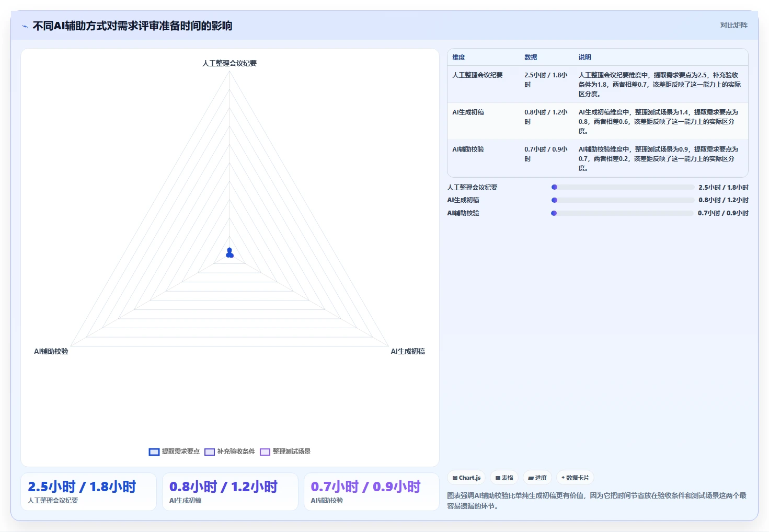Click the description mentioning 两者相差0.2

pos(658,159)
